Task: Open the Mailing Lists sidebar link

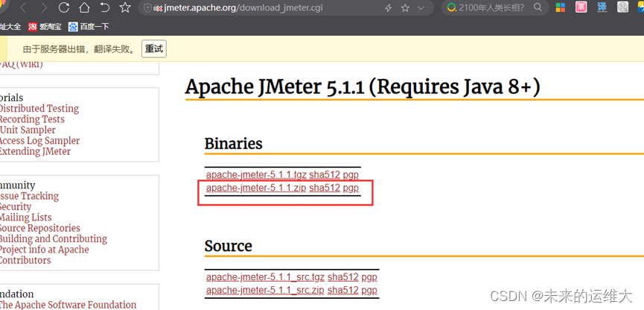Action: click(26, 217)
